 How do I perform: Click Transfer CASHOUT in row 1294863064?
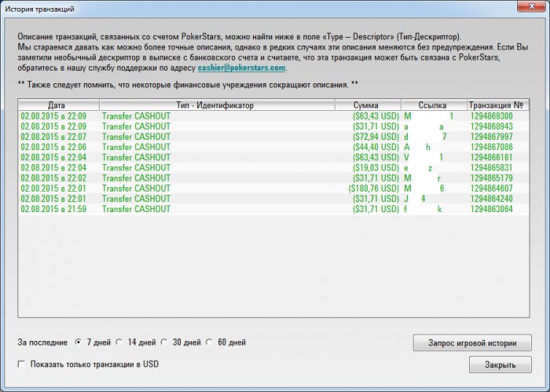(x=136, y=209)
